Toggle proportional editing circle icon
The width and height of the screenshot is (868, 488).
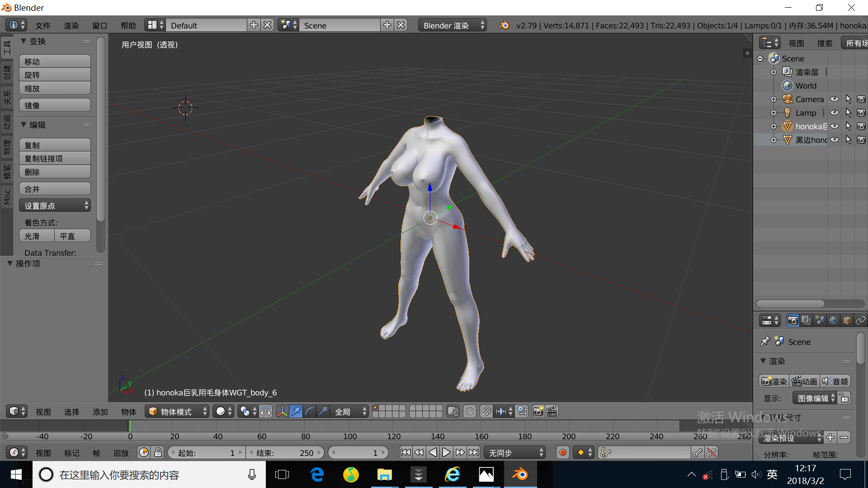click(x=470, y=411)
